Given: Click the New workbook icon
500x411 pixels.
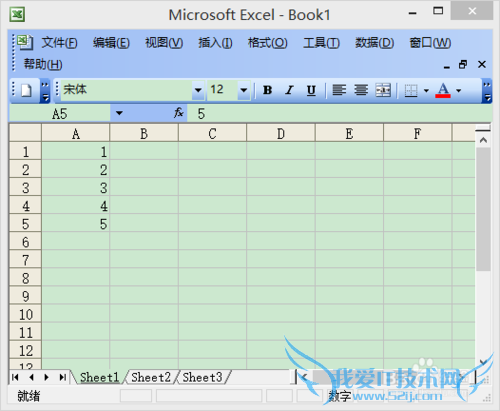Looking at the screenshot, I should coord(26,90).
